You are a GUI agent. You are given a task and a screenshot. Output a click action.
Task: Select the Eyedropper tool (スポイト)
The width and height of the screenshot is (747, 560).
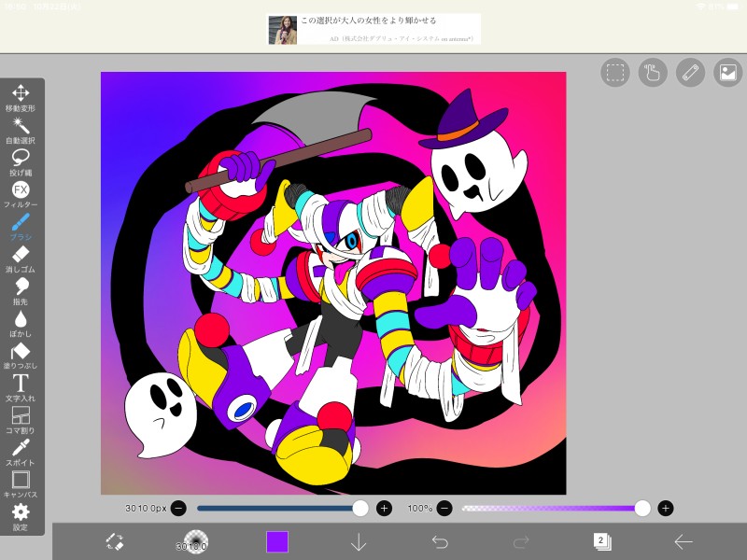coord(21,452)
